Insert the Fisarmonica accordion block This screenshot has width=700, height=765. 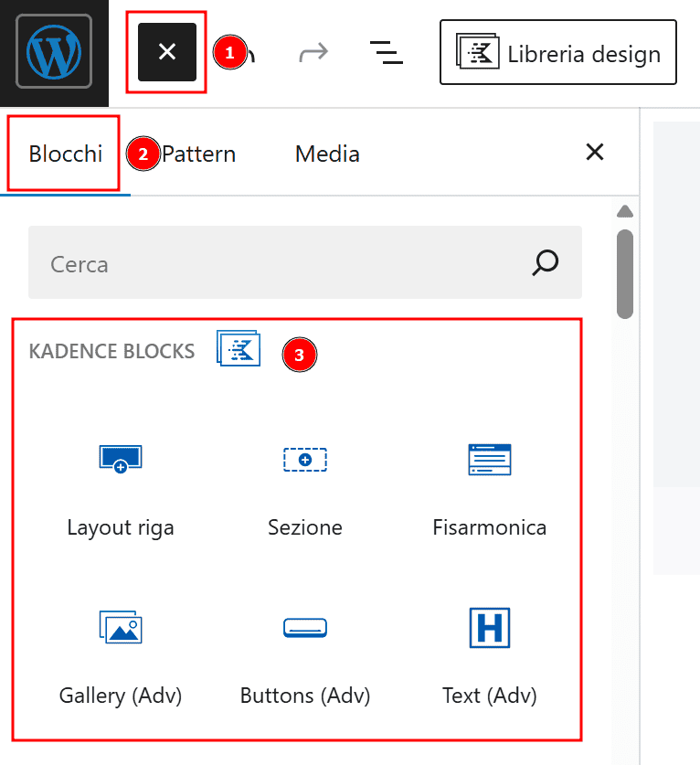point(490,490)
